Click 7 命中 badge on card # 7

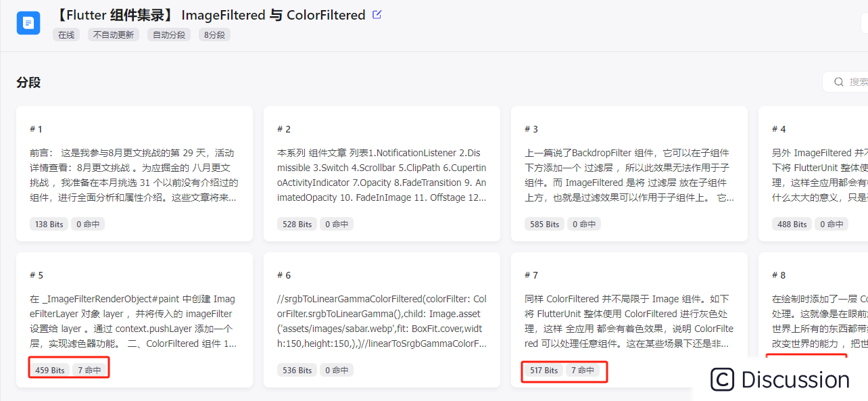(x=583, y=370)
